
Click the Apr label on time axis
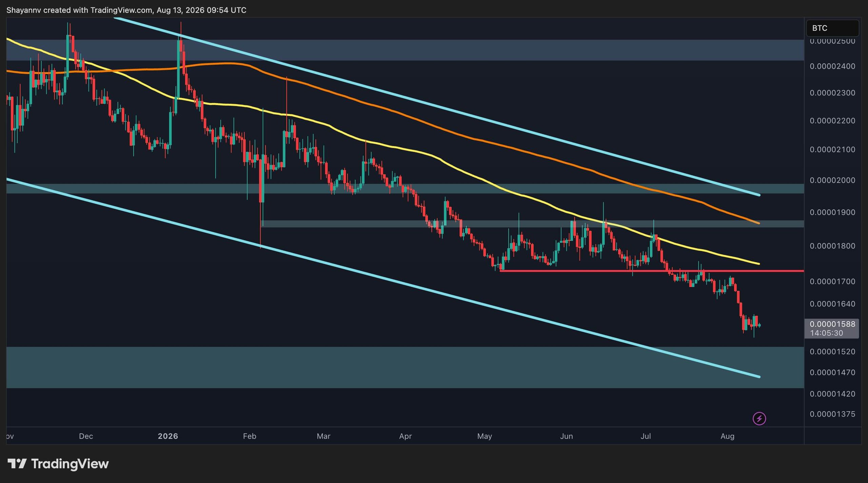(405, 436)
